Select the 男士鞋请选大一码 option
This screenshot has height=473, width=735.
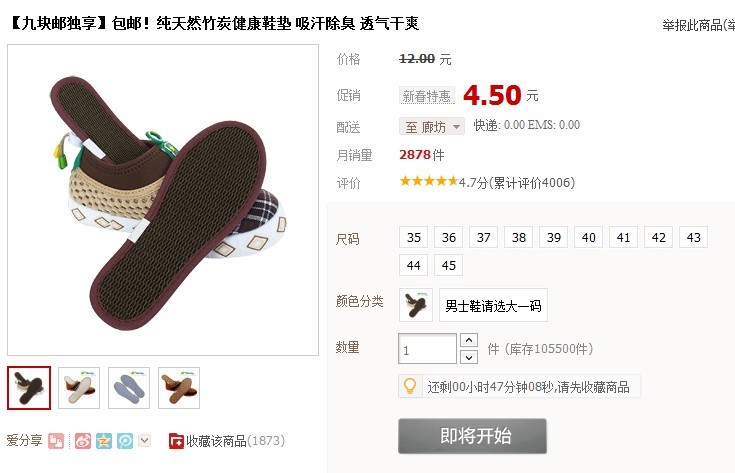click(493, 305)
